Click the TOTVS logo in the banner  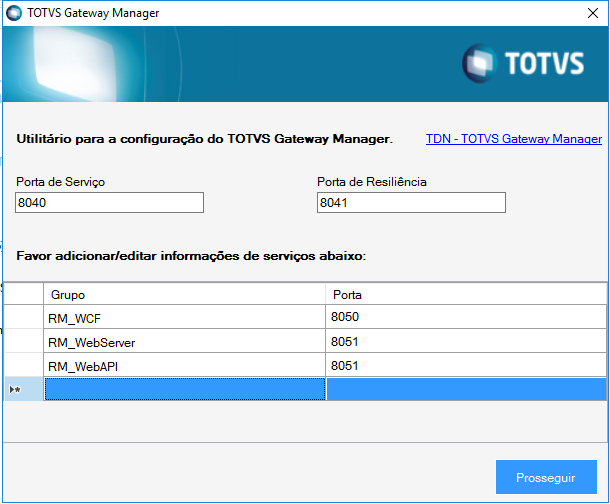point(523,63)
